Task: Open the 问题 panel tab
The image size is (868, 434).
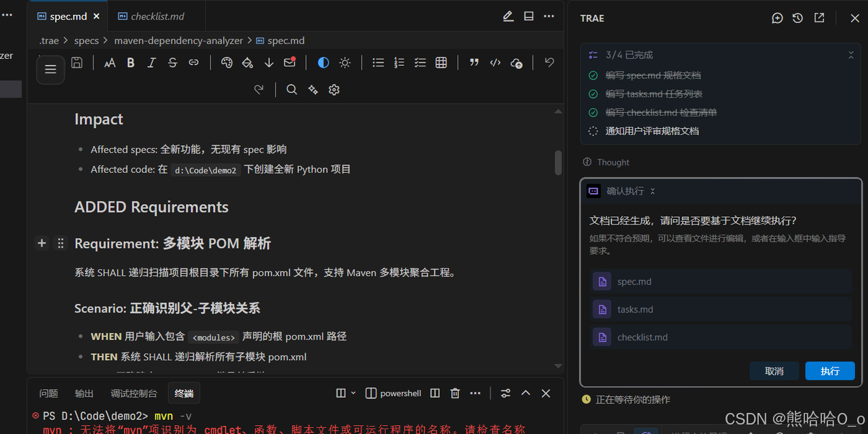Action: 49,393
